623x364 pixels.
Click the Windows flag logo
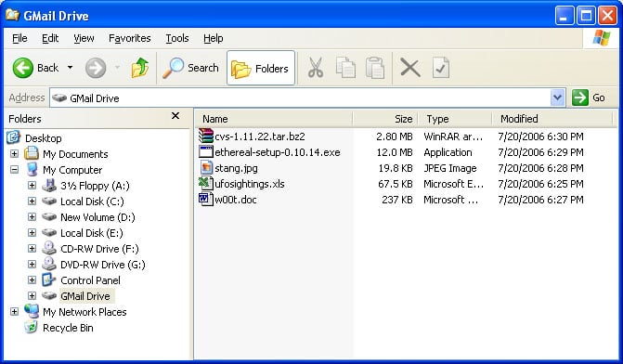(601, 38)
